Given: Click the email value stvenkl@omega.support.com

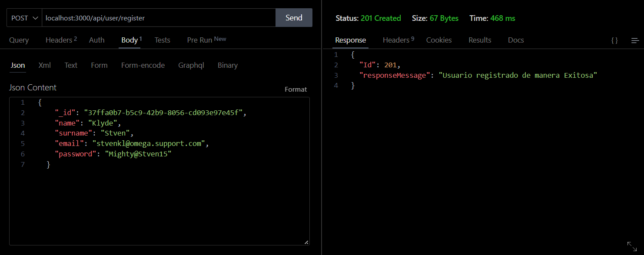Looking at the screenshot, I should (149, 144).
